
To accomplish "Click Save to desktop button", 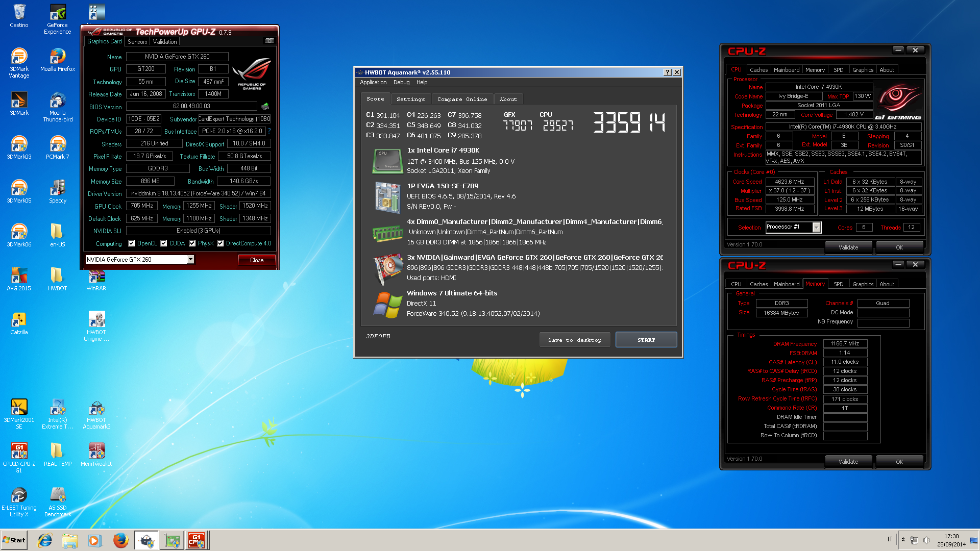I will (575, 340).
